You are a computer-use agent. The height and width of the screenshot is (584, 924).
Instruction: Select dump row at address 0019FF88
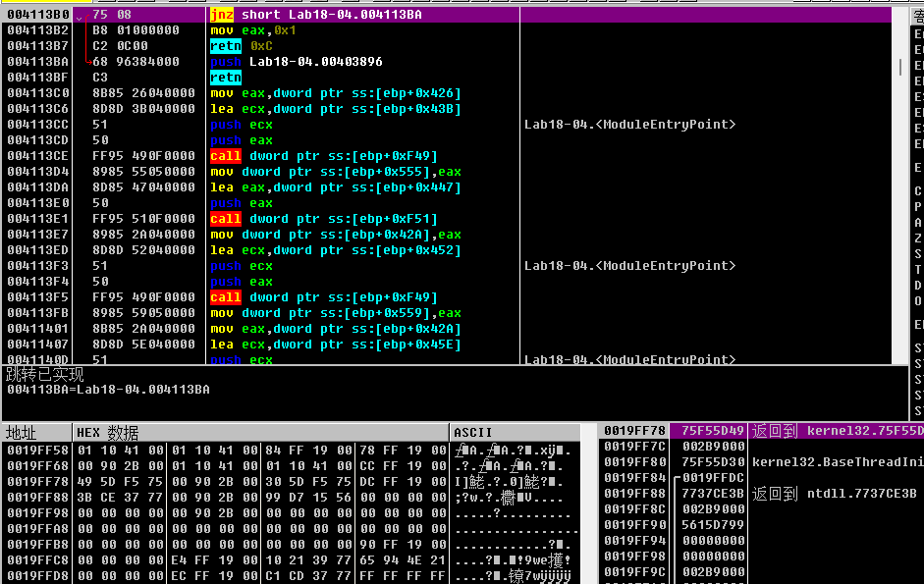[291, 498]
